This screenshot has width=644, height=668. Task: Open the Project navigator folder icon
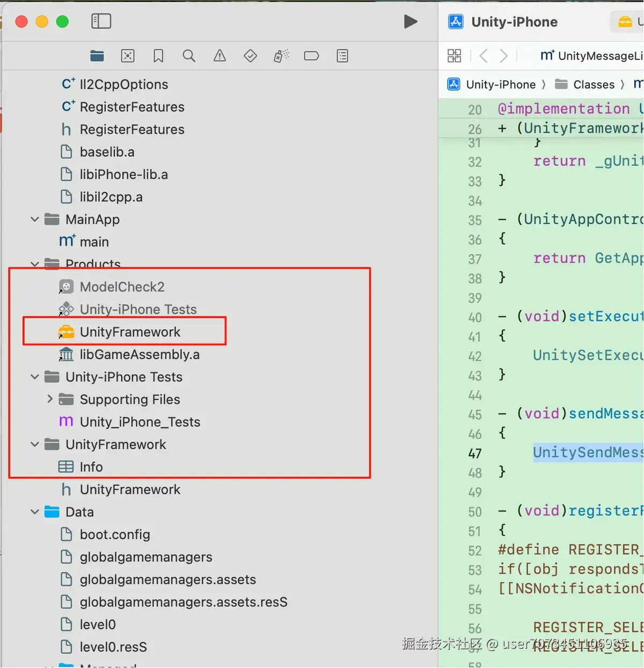(x=97, y=56)
